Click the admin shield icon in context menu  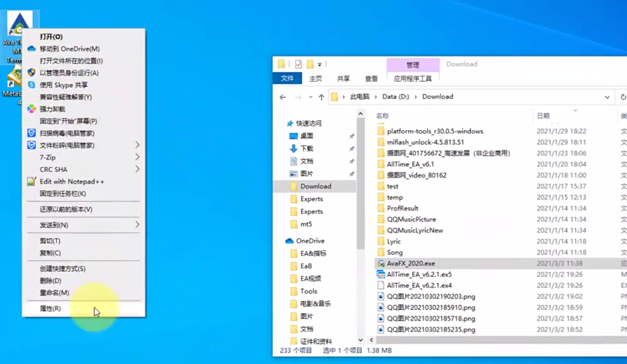(31, 73)
